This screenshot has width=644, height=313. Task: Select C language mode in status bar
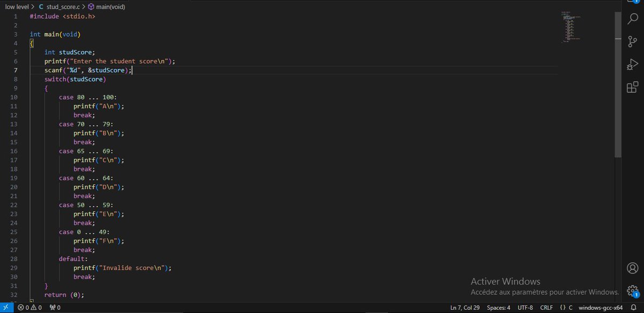565,307
